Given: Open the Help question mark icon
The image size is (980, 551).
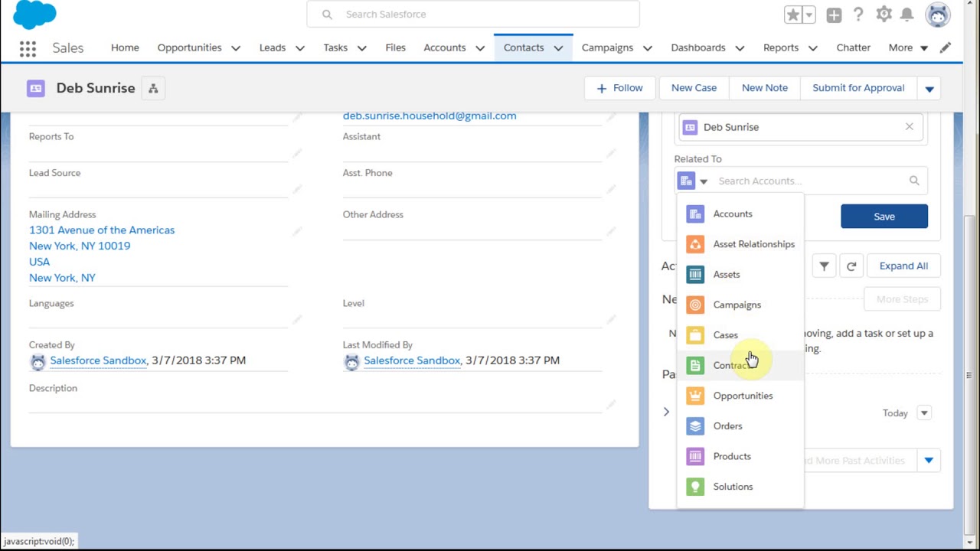Looking at the screenshot, I should [x=858, y=15].
